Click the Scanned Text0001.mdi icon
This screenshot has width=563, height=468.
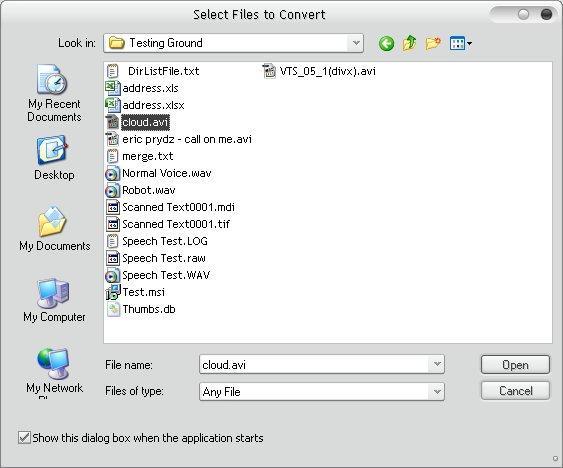[113, 207]
